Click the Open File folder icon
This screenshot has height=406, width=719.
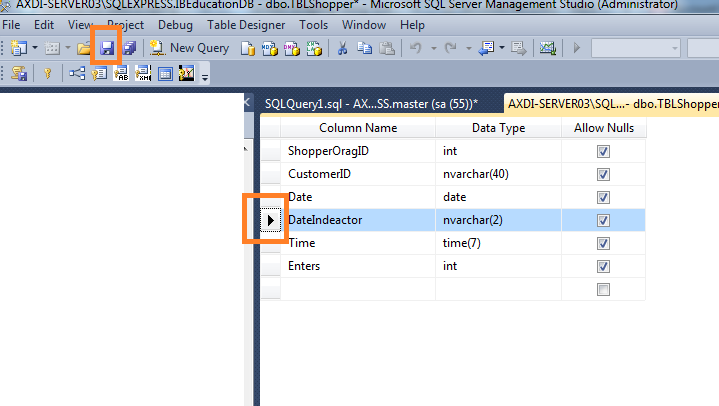[84, 48]
